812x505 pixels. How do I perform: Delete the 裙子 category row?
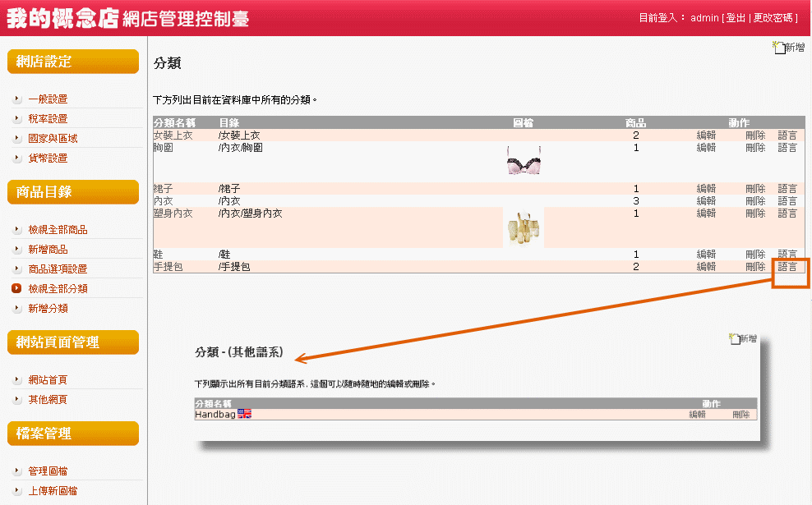pyautogui.click(x=755, y=189)
